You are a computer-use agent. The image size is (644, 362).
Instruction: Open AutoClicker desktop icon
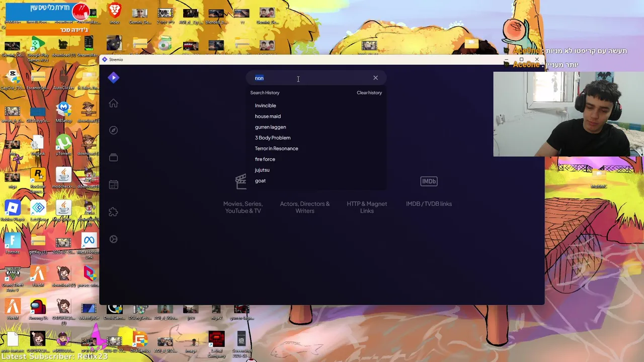(x=63, y=79)
